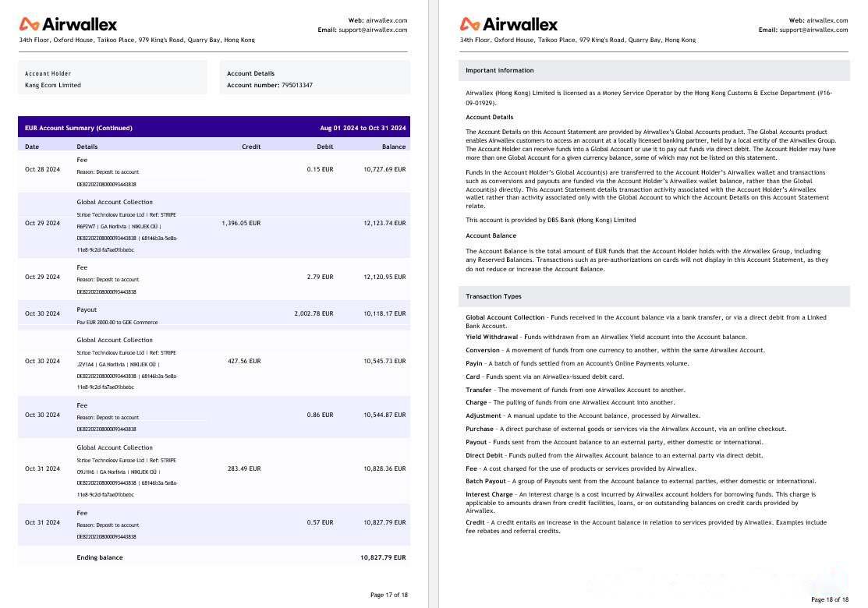Viewport: 868px width, 608px height.
Task: Click the Interest Charge definition term
Action: [x=489, y=494]
